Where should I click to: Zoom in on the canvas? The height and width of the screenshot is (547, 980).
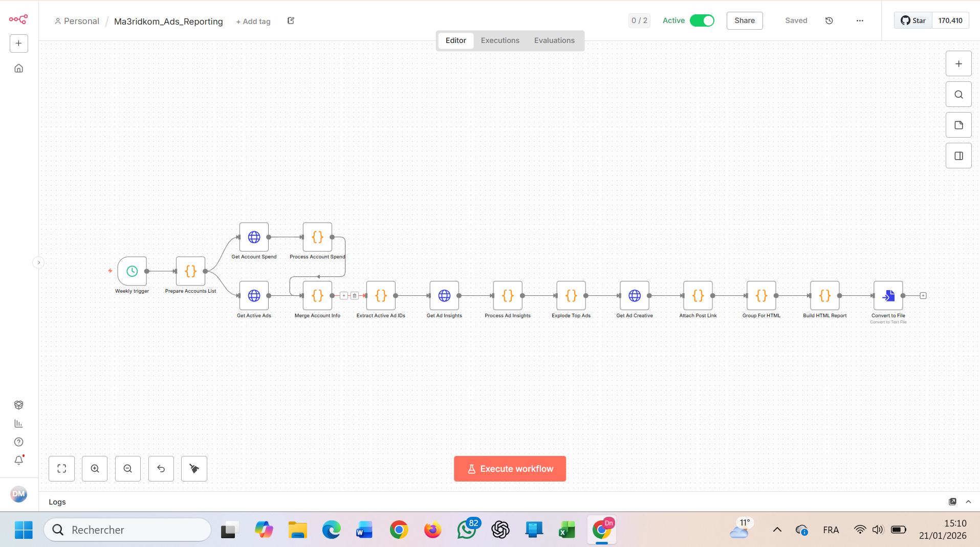(x=94, y=468)
